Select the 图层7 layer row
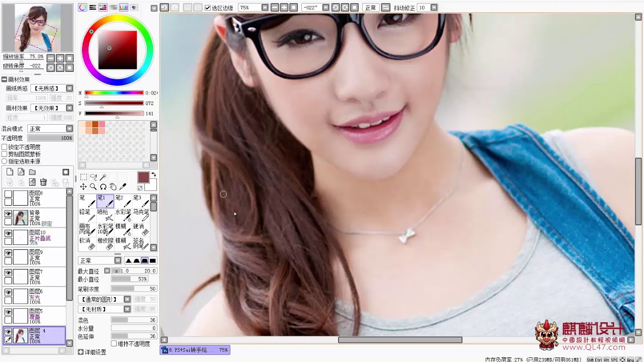The height and width of the screenshot is (362, 644). pyautogui.click(x=34, y=277)
